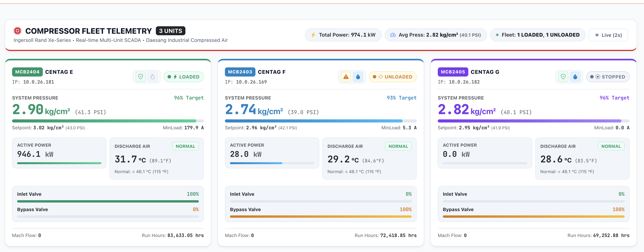644x252 pixels.
Task: Click Run Hours 72,418.85 hrs
Action: coord(385,235)
